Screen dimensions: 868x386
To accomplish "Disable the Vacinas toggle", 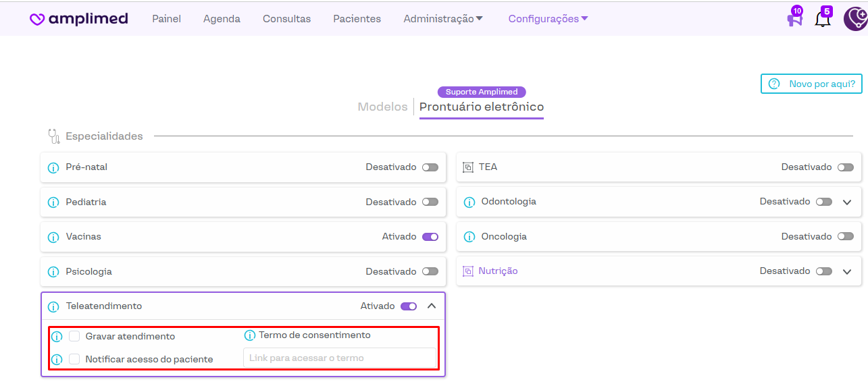I will [x=430, y=237].
